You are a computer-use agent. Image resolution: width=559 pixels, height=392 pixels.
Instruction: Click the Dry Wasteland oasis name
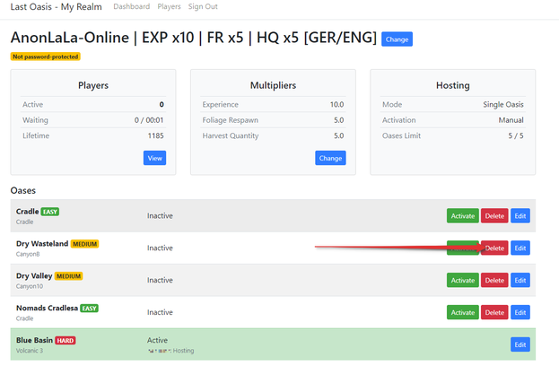point(42,244)
